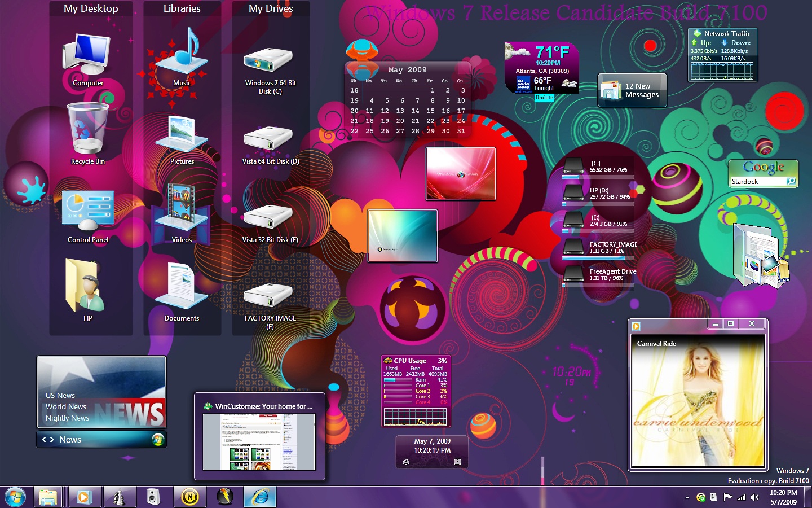Screen dimensions: 812x508
Task: Open the Music library icon
Action: 182,56
